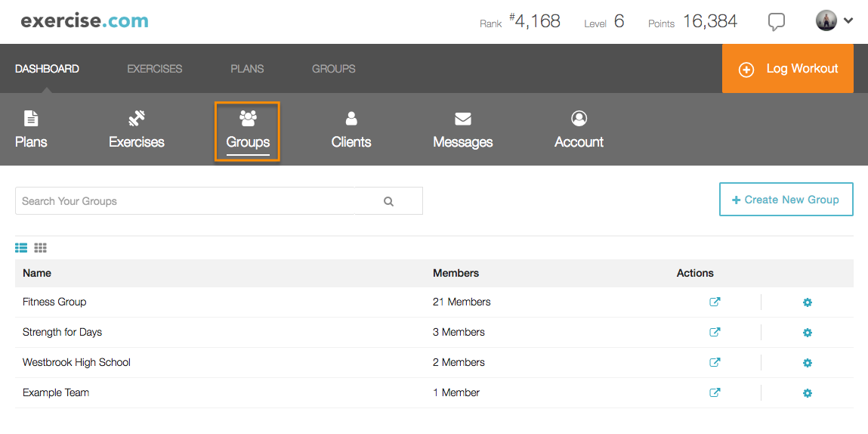Go to the Exercises top menu
The image size is (868, 434).
point(154,70)
